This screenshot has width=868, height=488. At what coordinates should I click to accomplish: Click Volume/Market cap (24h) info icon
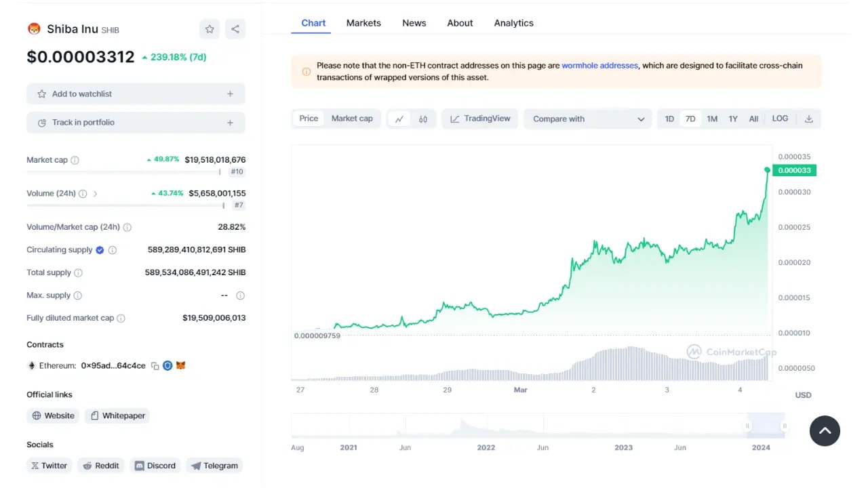(127, 228)
